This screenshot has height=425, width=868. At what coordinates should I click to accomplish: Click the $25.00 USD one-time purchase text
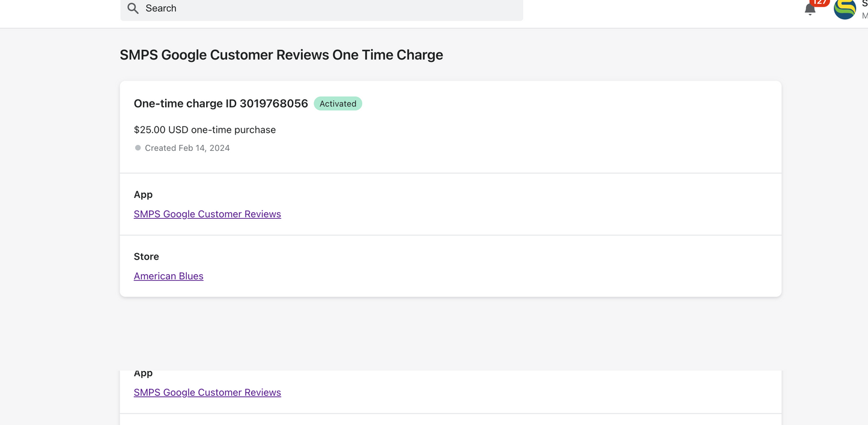(204, 130)
